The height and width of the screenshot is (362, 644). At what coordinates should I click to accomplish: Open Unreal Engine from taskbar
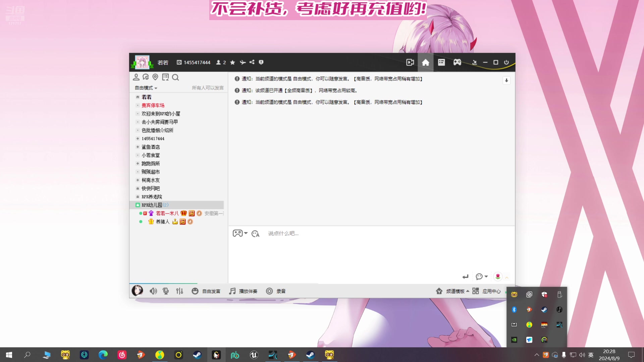[254, 355]
